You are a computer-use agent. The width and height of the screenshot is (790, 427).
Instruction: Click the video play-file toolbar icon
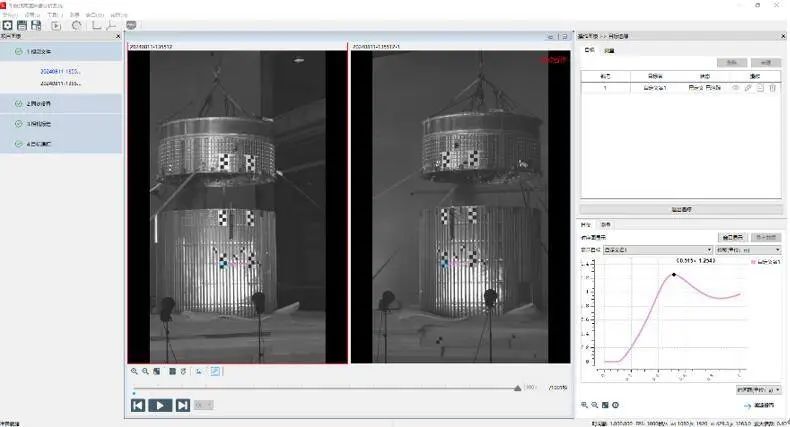tap(56, 25)
